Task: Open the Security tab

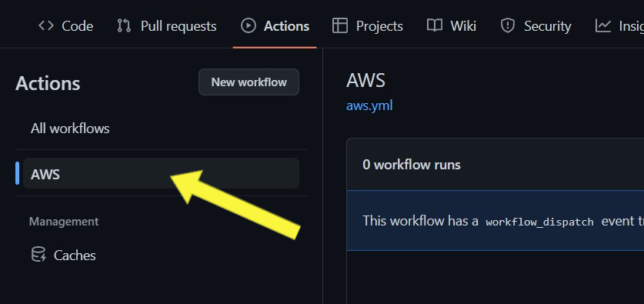Action: [536, 26]
